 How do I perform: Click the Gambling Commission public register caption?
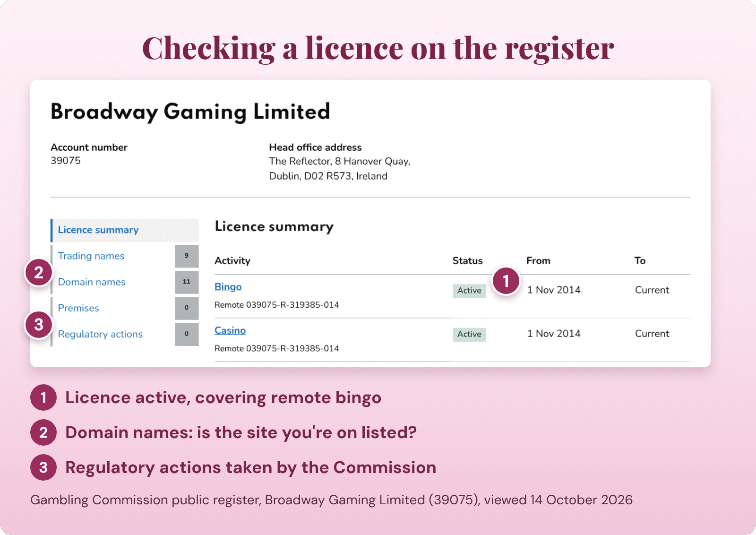click(331, 500)
